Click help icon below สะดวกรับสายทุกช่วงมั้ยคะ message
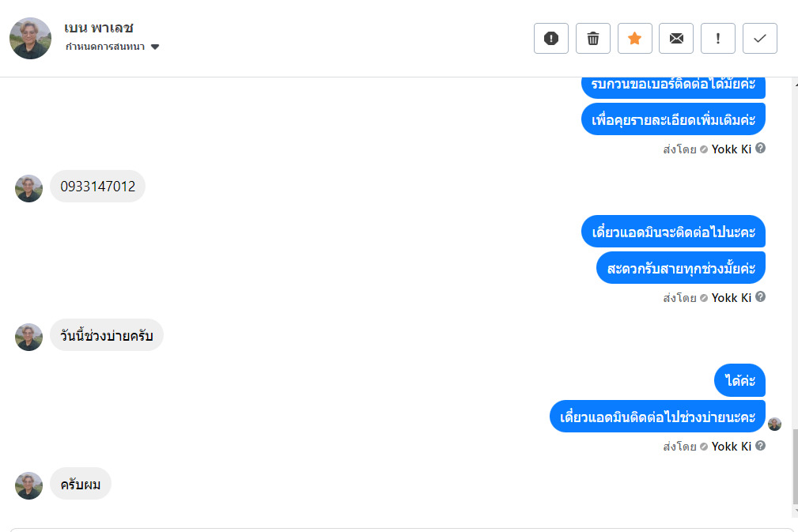The width and height of the screenshot is (798, 532). tap(761, 296)
